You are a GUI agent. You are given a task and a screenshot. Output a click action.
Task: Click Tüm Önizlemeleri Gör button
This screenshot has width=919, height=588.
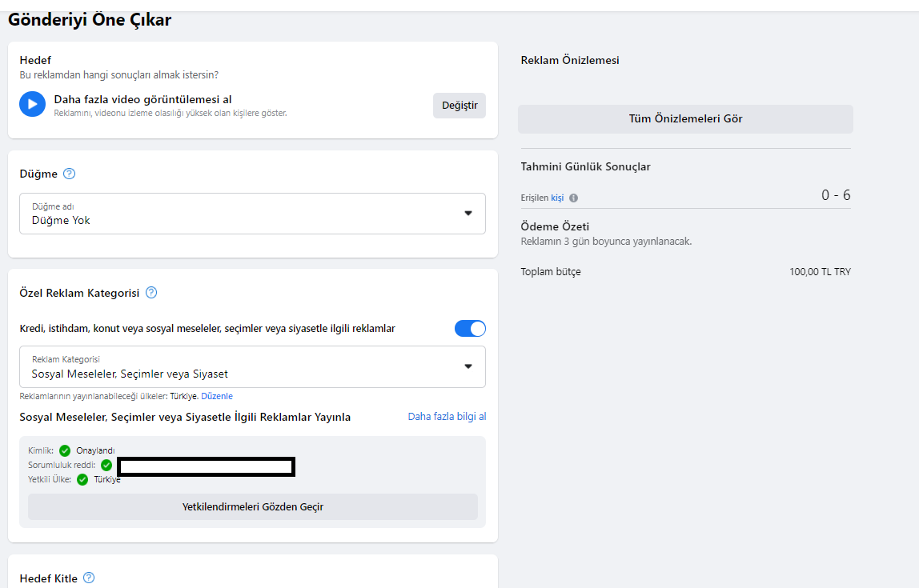pos(685,119)
